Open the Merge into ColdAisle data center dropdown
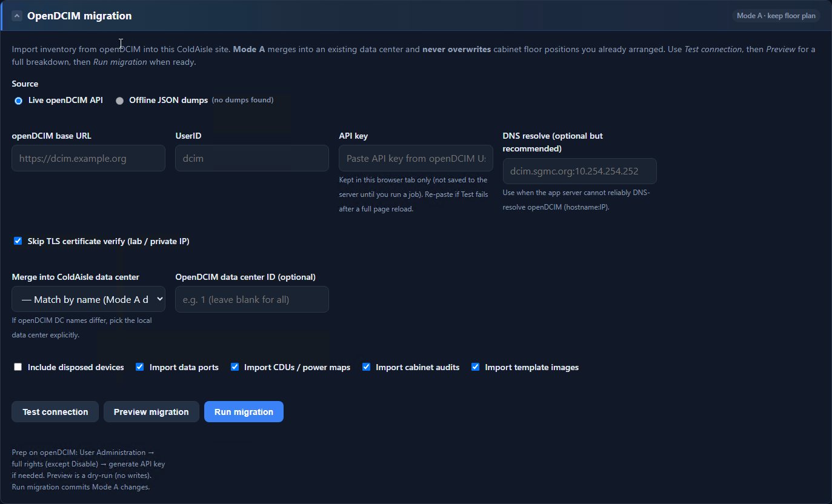Screen dimensions: 832x504 point(88,299)
